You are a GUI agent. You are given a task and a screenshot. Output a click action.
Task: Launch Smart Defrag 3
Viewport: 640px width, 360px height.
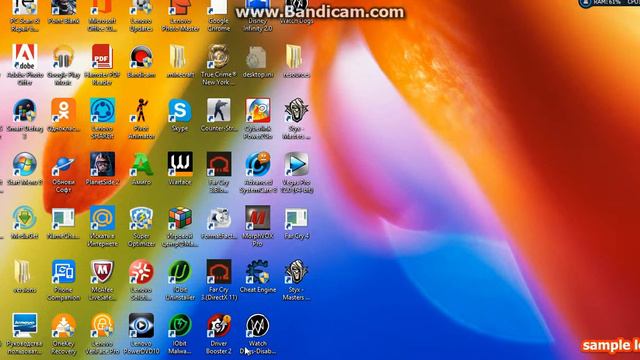25,118
